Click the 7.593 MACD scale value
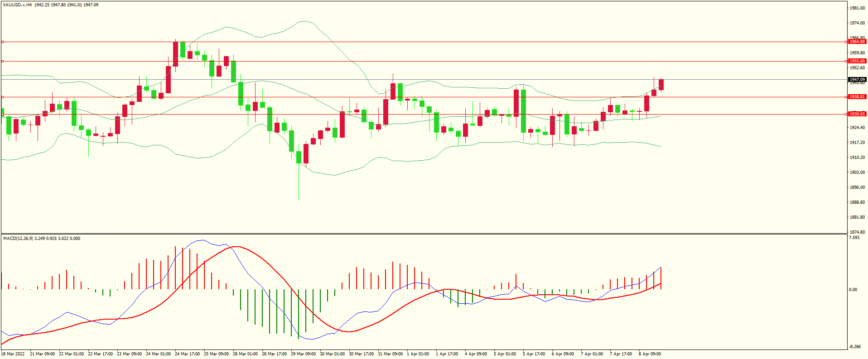This screenshot has height=359, width=868. pos(854,238)
